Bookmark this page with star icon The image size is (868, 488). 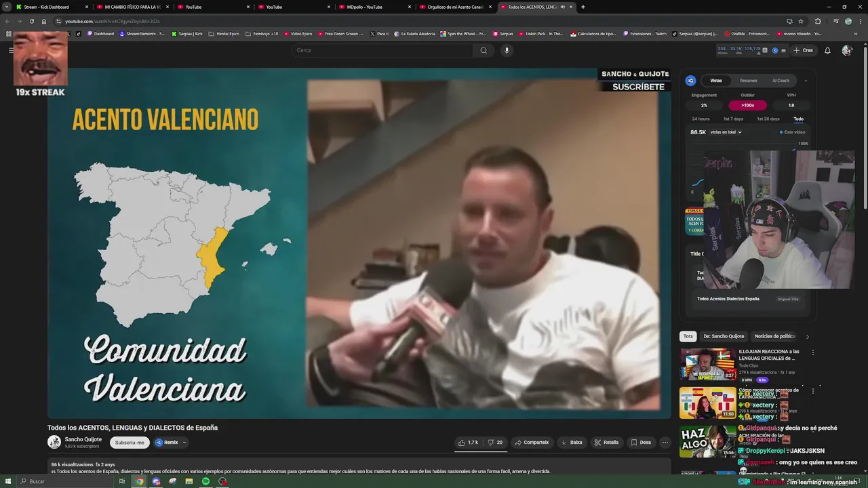[801, 21]
